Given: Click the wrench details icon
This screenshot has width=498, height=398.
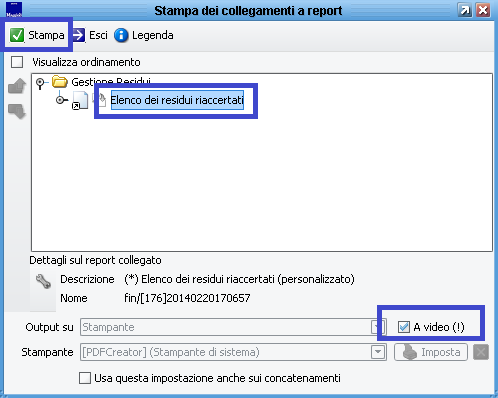Looking at the screenshot, I should tap(43, 281).
